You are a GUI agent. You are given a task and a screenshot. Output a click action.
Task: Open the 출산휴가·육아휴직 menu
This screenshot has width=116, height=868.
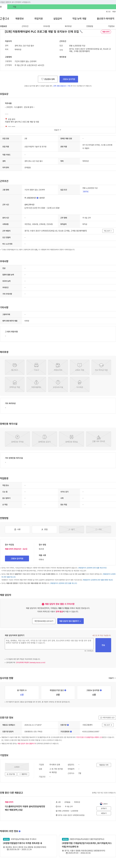click(x=105, y=18)
